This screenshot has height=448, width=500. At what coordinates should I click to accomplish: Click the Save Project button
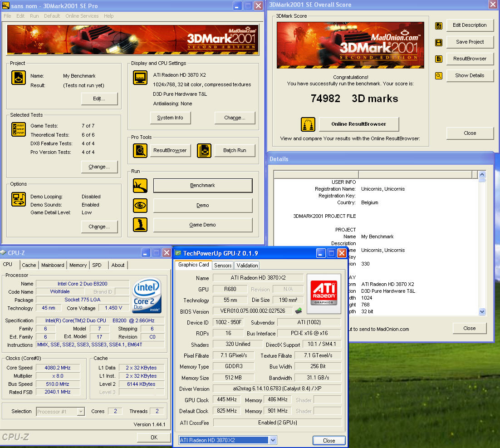coord(470,42)
